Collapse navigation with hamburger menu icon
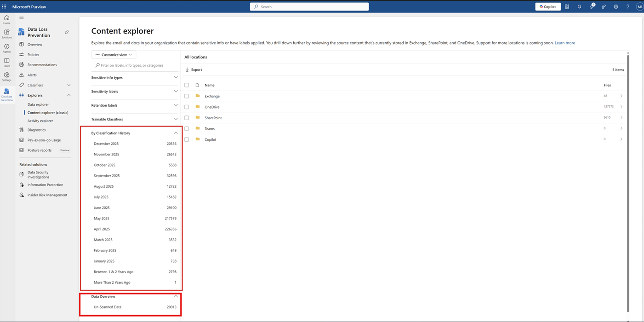Screen dimensions: 644x322 click(22, 18)
